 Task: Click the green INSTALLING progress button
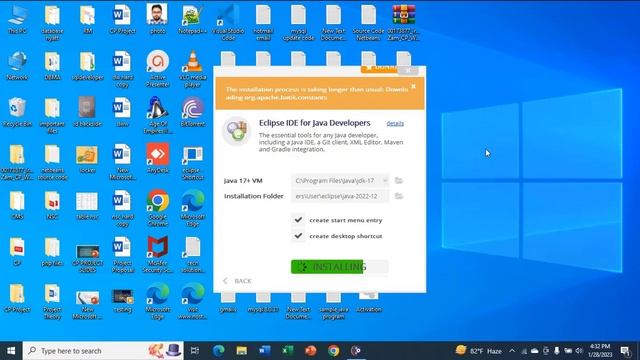coord(339,267)
